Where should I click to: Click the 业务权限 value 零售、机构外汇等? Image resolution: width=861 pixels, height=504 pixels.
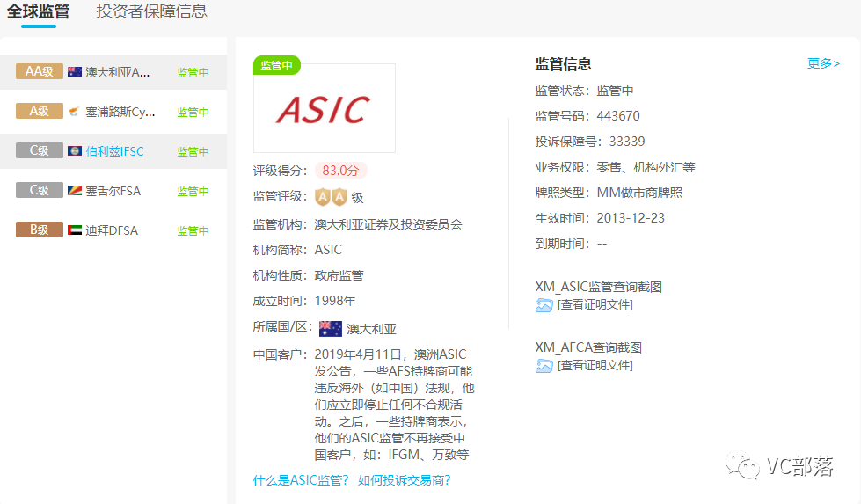point(646,167)
